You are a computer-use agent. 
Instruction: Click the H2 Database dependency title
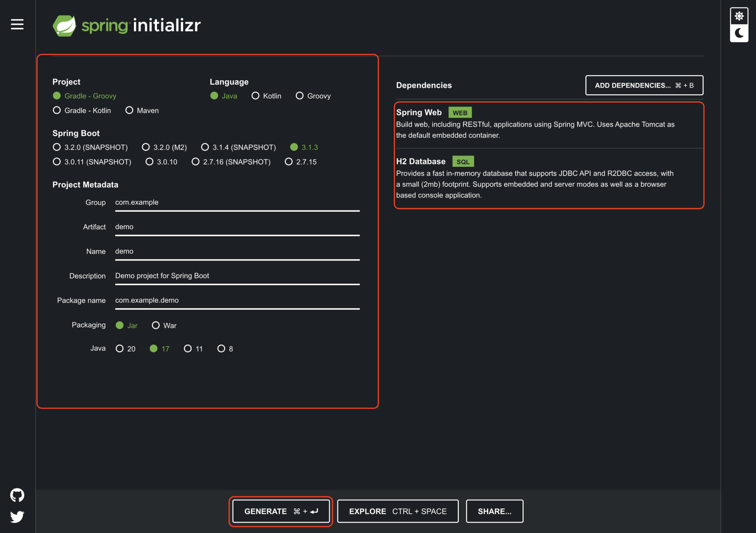[421, 161]
